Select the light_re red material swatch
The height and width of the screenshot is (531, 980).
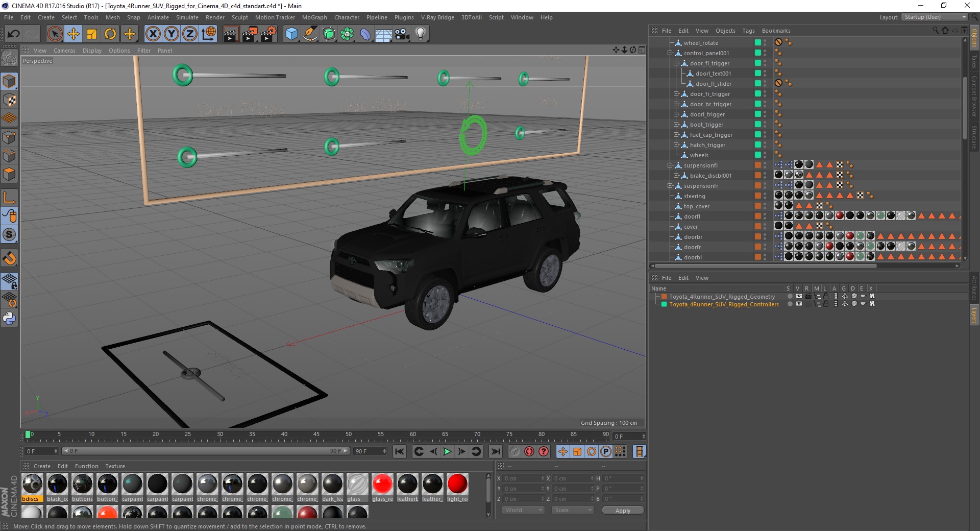click(457, 488)
